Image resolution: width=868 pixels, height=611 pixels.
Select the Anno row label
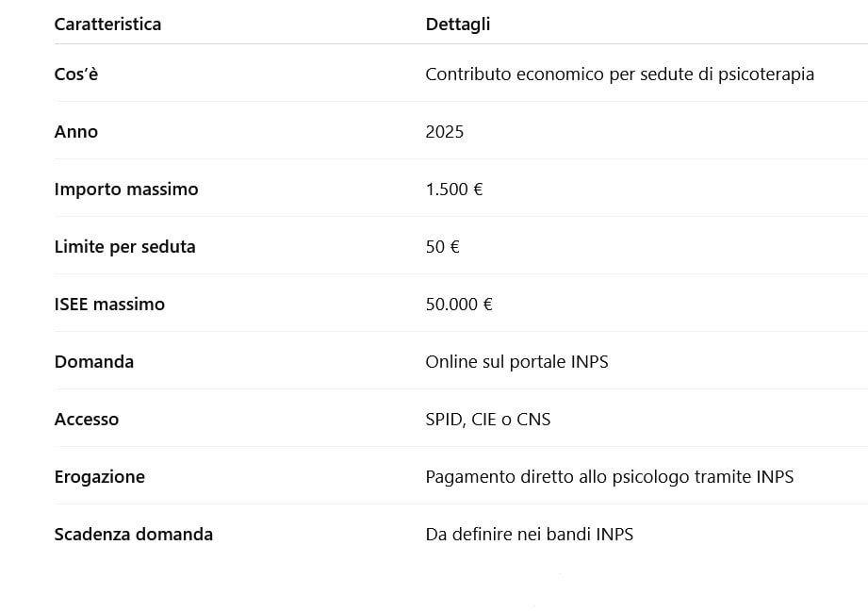[x=76, y=131]
